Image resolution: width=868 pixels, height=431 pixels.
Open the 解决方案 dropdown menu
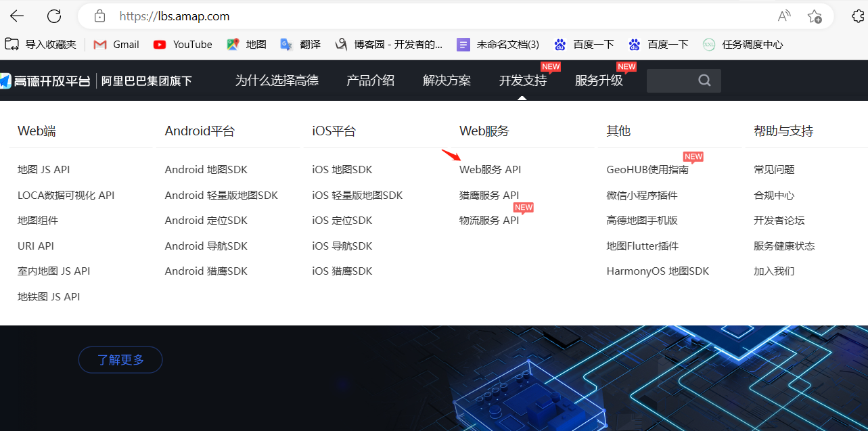pyautogui.click(x=447, y=80)
